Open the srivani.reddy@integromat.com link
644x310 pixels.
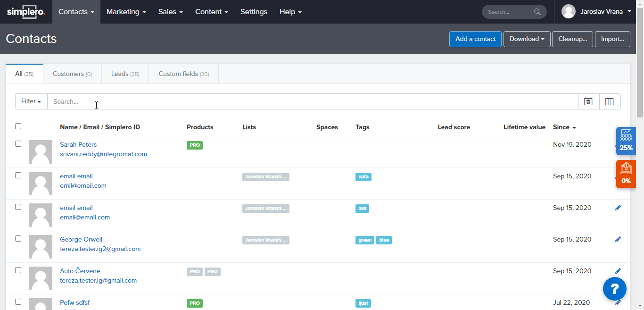103,154
